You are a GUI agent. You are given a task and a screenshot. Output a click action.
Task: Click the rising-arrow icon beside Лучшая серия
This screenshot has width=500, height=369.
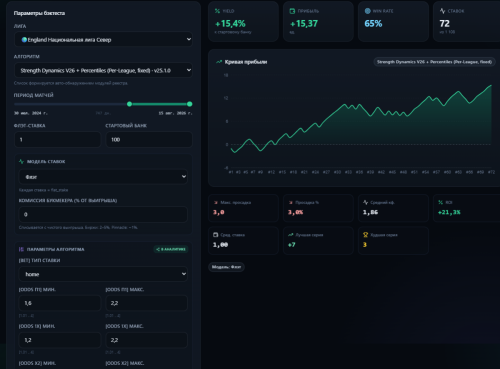pos(291,235)
